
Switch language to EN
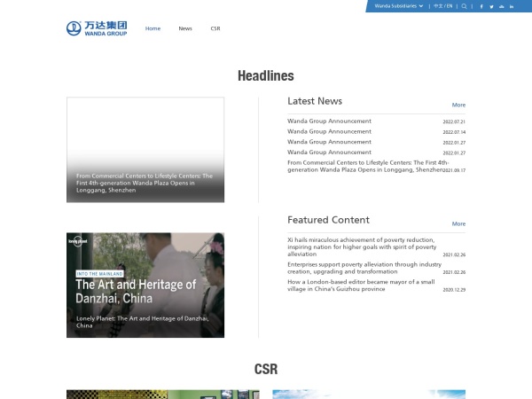coord(450,6)
